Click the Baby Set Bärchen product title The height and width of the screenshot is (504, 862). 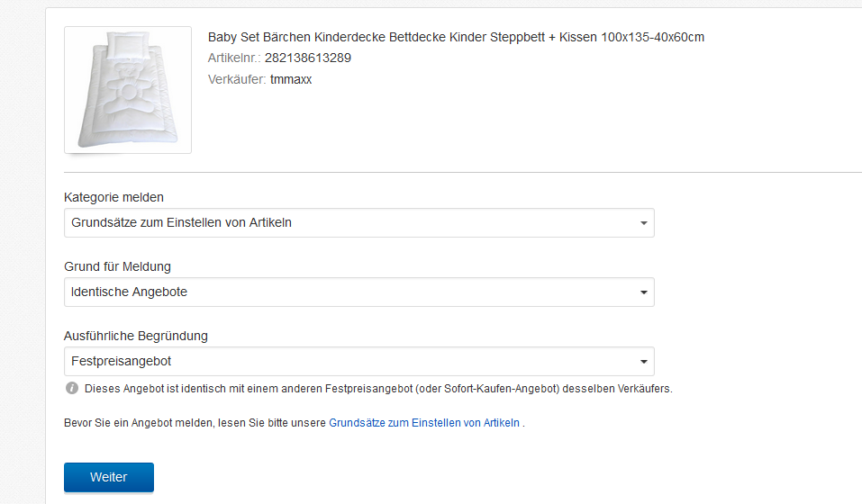(456, 37)
